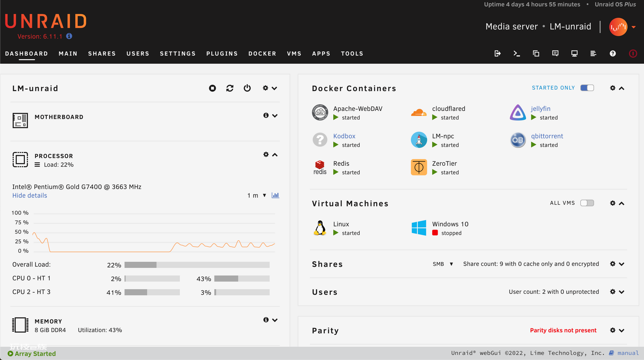Click the Reboot refresh icon for LM-unraid
The width and height of the screenshot is (644, 360).
coord(230,88)
